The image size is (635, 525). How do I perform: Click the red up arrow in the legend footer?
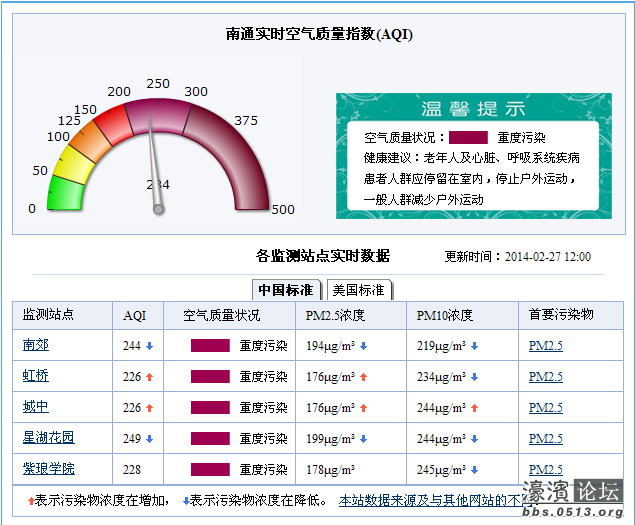31,502
